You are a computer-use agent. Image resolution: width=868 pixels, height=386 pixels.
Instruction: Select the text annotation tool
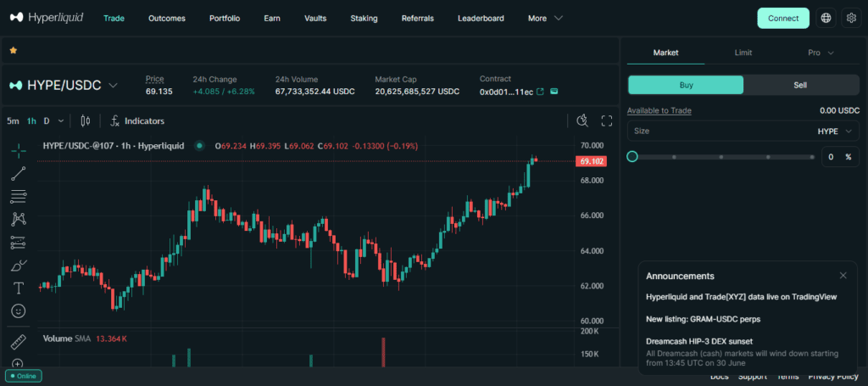[19, 288]
